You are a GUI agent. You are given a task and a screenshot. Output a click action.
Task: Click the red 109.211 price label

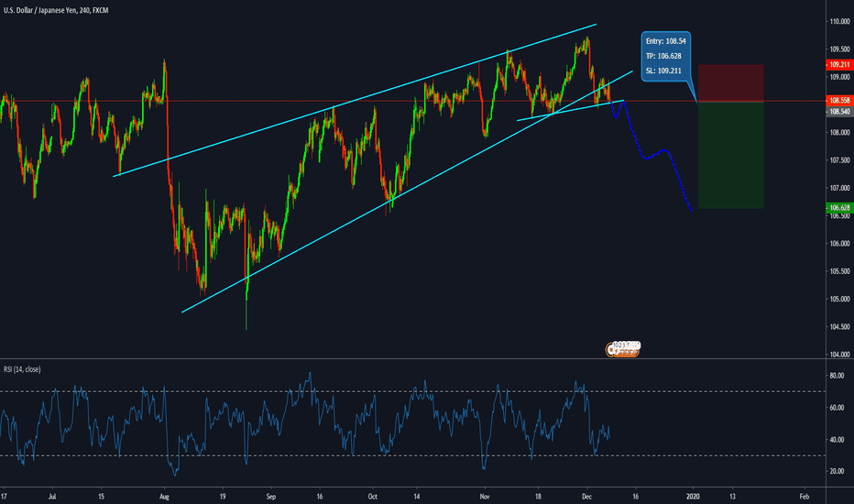pyautogui.click(x=839, y=65)
